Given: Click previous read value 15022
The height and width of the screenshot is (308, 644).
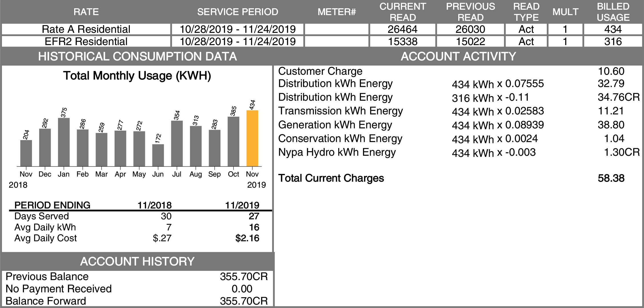Looking at the screenshot, I should (470, 42).
